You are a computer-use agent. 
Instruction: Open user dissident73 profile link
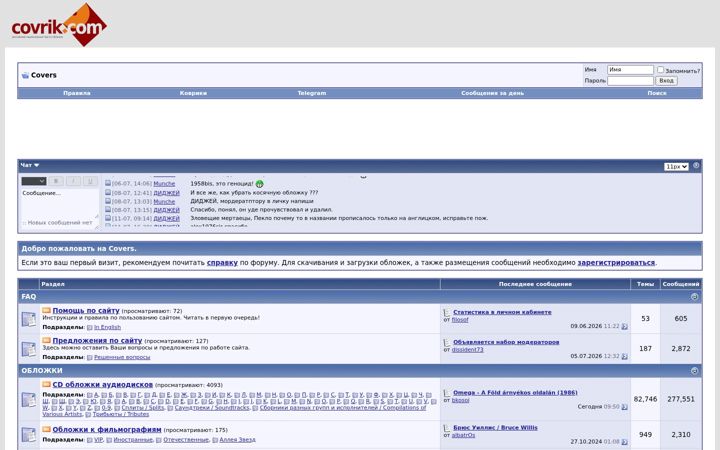pyautogui.click(x=467, y=350)
